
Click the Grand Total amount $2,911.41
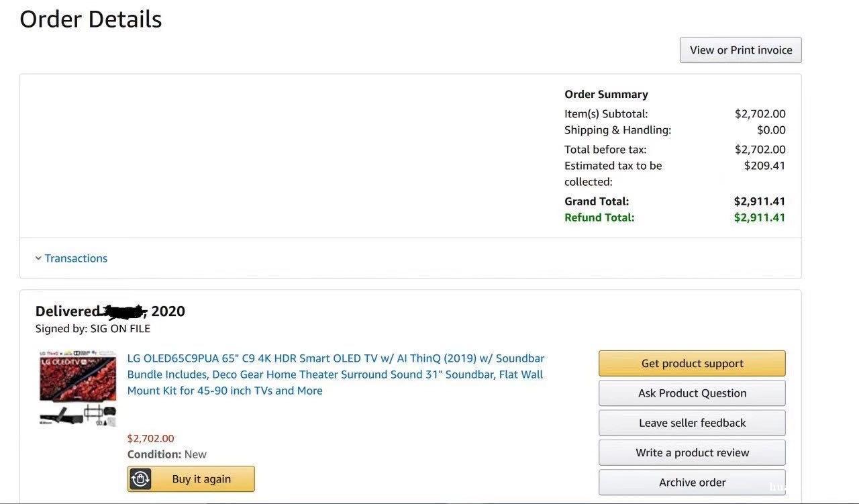[760, 201]
